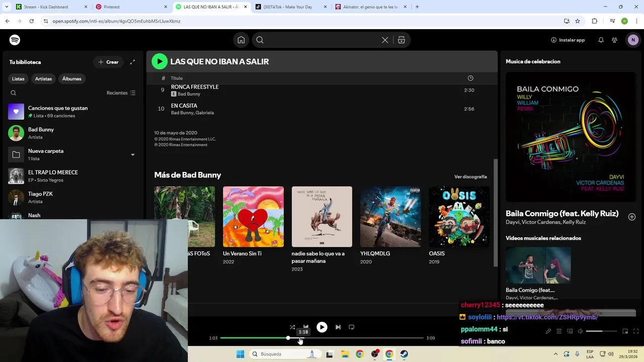
Task: Open the Explorar browse icon
Action: coord(401,40)
